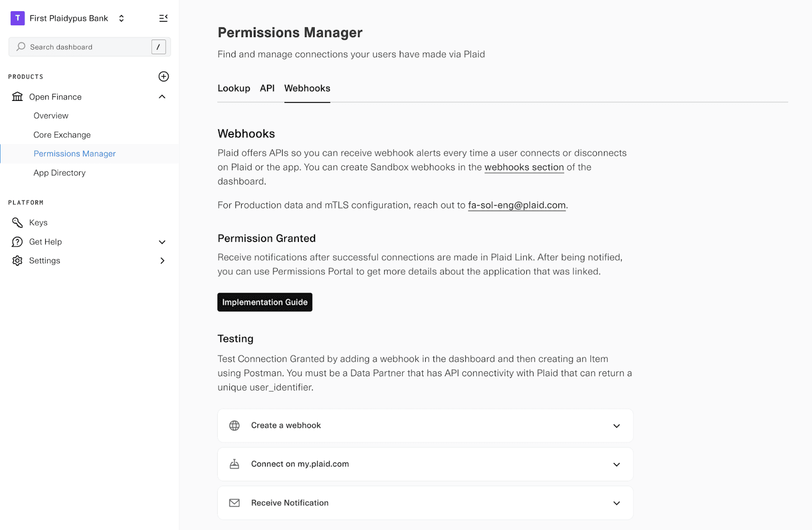Switch to the API tab
The width and height of the screenshot is (812, 530).
pos(267,88)
